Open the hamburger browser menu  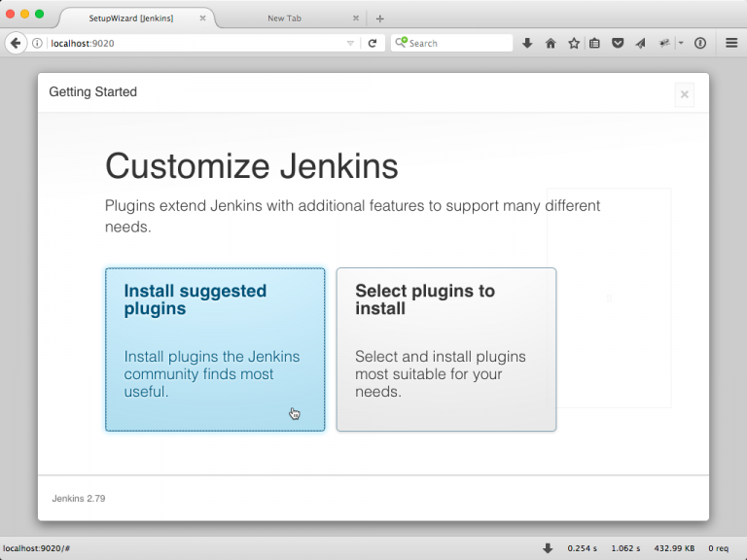pyautogui.click(x=731, y=43)
